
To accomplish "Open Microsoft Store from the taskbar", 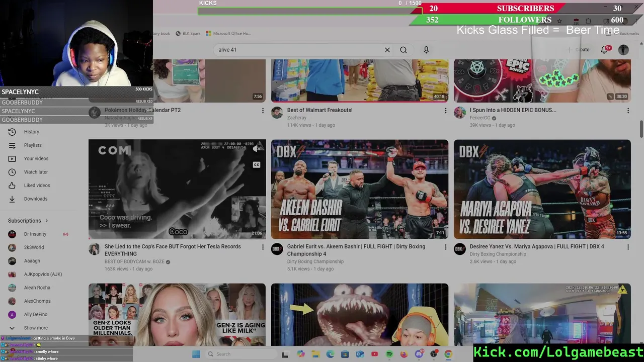I will click(345, 354).
